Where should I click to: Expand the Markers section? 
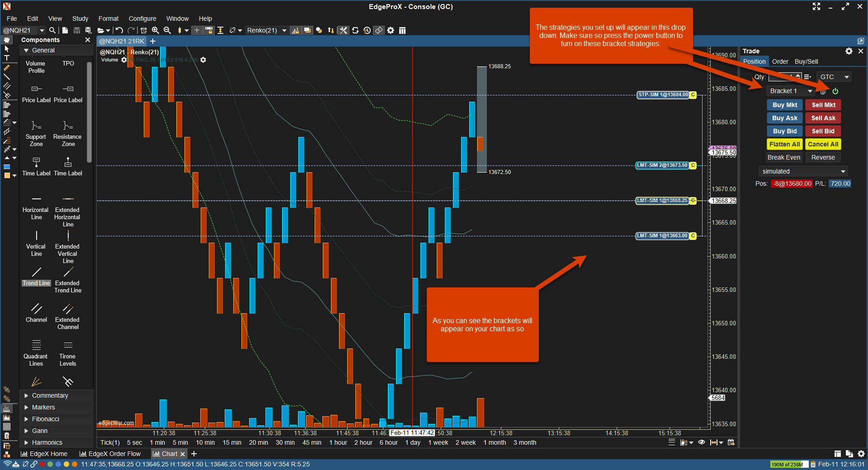tap(57, 407)
